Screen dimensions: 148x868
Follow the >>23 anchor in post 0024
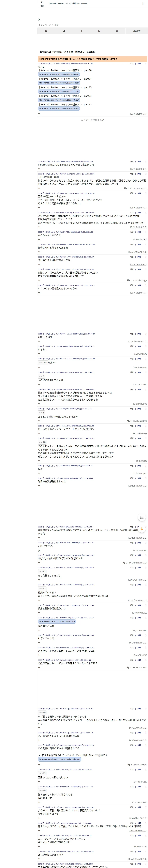42,571
